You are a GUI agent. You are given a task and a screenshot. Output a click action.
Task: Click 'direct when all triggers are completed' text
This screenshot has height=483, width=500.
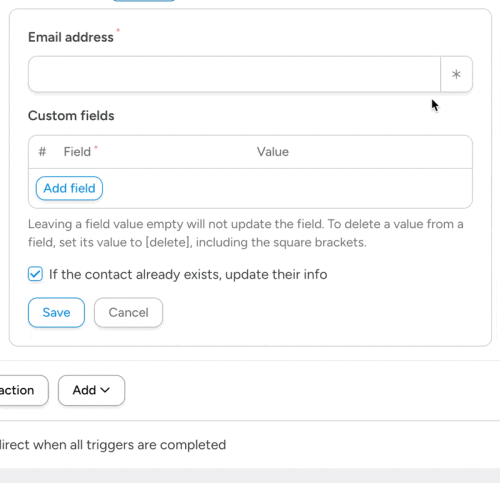(113, 445)
